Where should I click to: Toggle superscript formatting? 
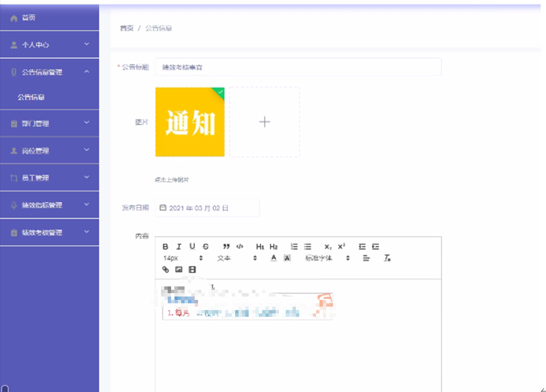(x=341, y=246)
